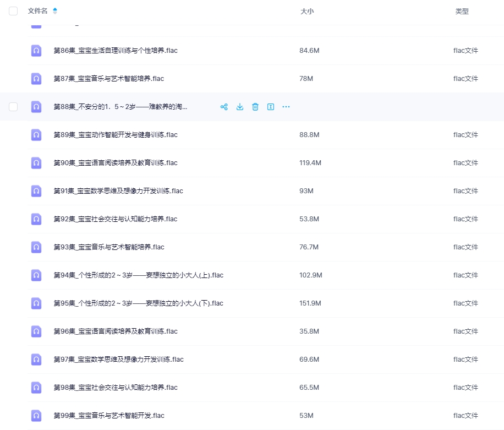Open 第87集_宝宝音乐与艺术智能培养.flac
The height and width of the screenshot is (430, 504).
(108, 79)
